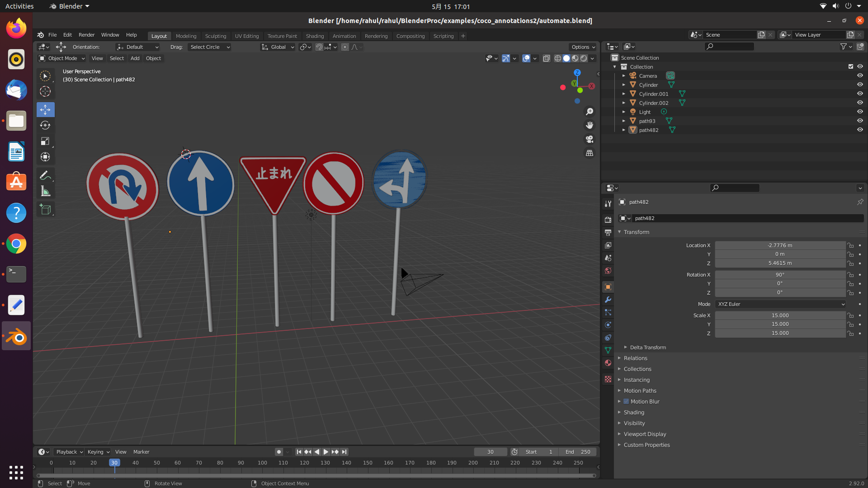868x488 pixels.
Task: Open Material properties tab
Action: pos(608,363)
